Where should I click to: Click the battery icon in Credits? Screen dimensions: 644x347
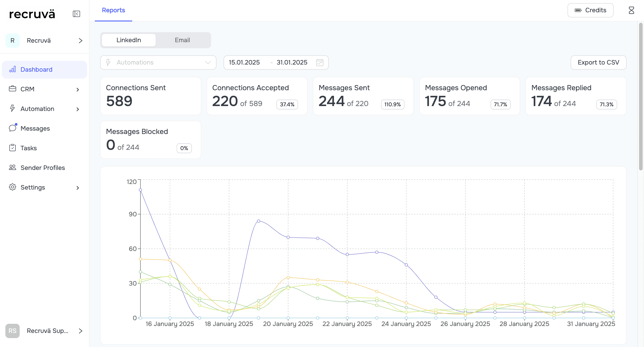point(578,10)
